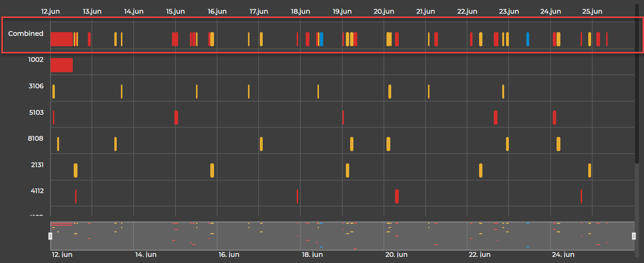Click the 12.jun label on top axis
Screen dimensions: 644x263
51,11
